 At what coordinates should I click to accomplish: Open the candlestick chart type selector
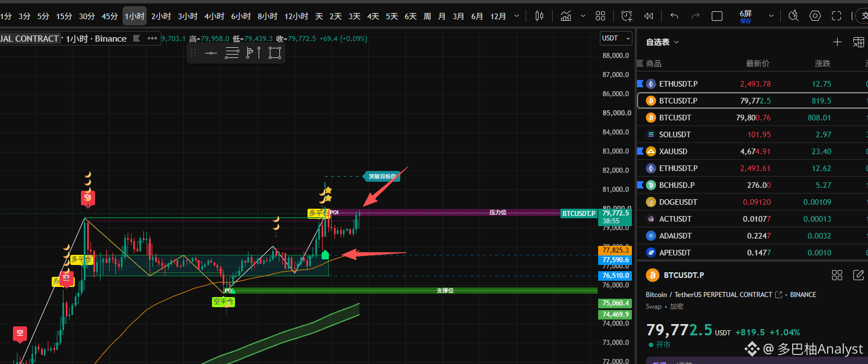tap(540, 16)
